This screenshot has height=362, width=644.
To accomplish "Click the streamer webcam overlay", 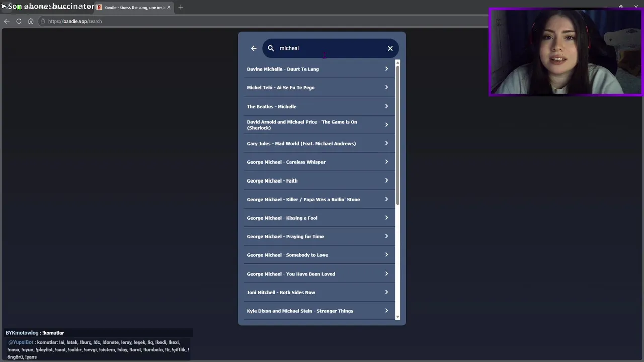I will [566, 52].
